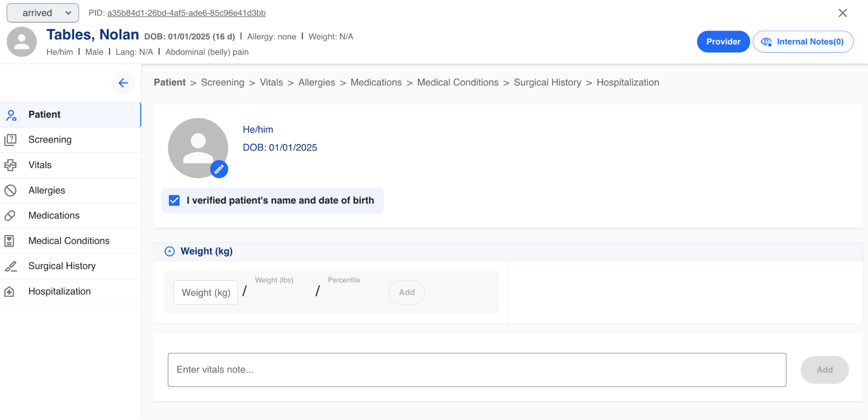Screen dimensions: 868x420
Task: Click the Medications pill icon in sidebar
Action: pyautogui.click(x=10, y=216)
